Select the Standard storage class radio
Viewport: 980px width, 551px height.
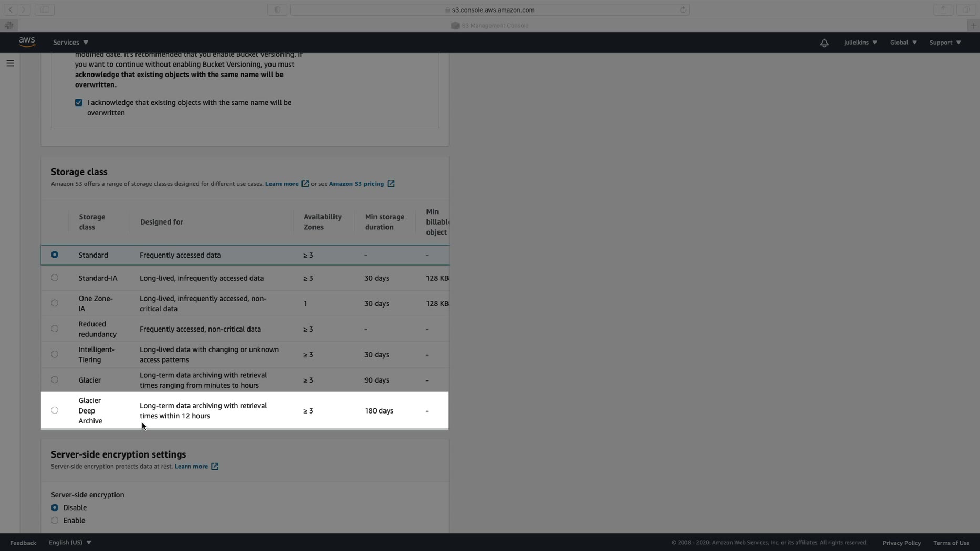point(55,255)
